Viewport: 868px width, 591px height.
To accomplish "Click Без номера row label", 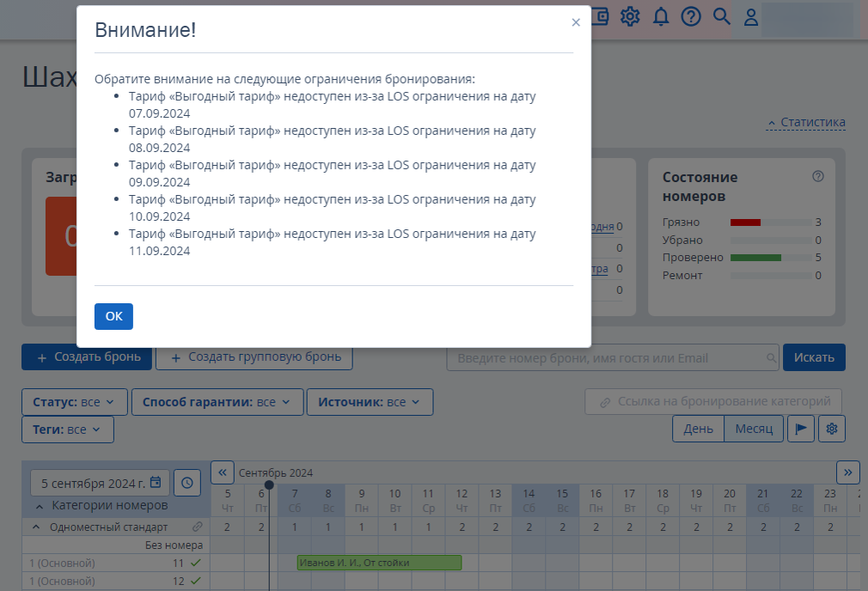I will point(174,545).
